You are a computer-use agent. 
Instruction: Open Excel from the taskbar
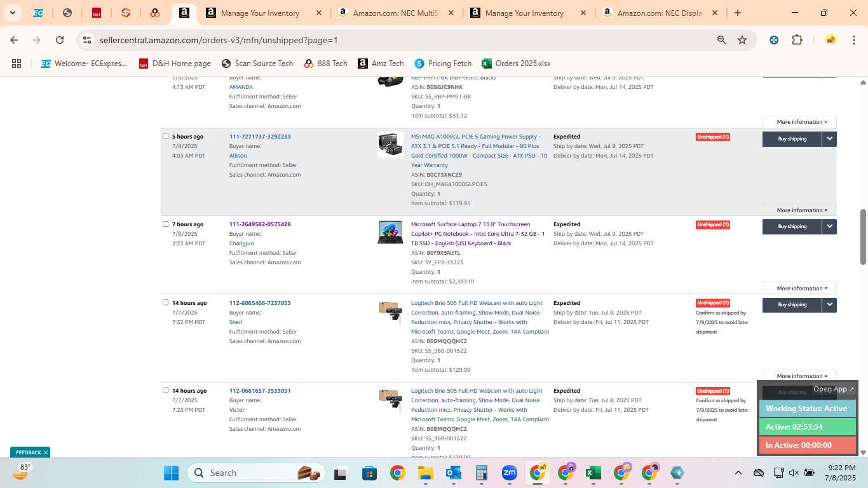click(593, 473)
